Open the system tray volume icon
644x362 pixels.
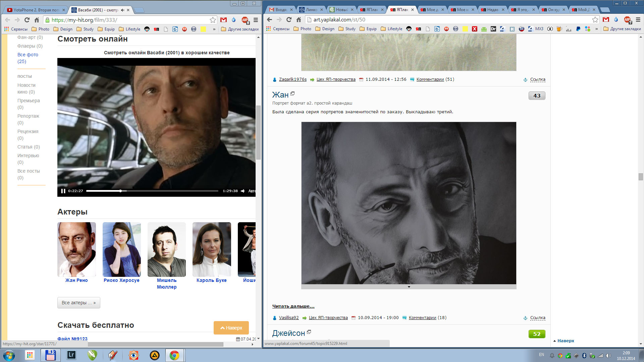coord(608,356)
